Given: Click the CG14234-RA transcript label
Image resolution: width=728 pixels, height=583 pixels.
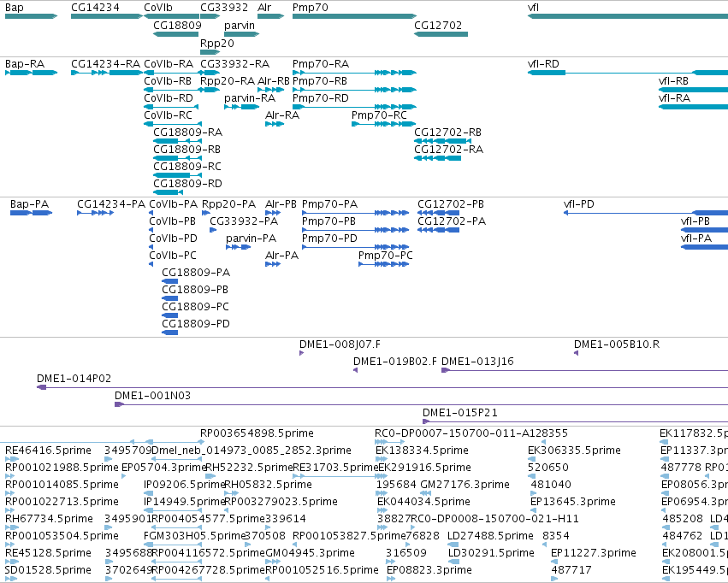Looking at the screenshot, I should (106, 63).
